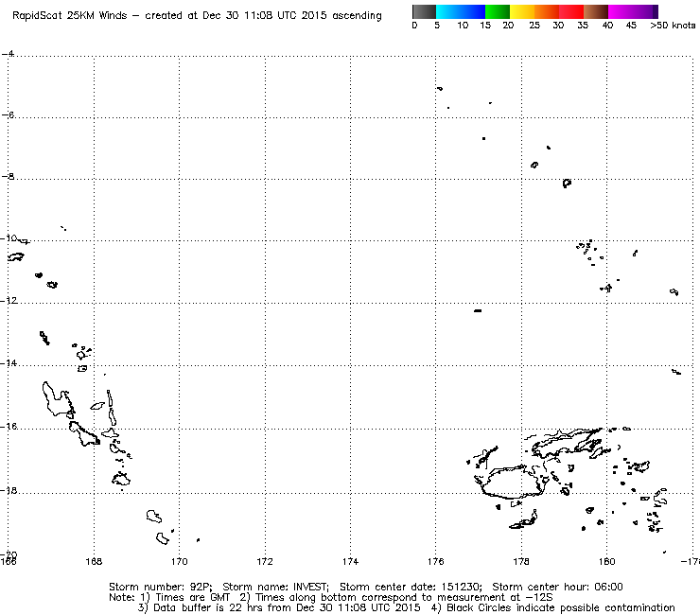Image resolution: width=700 pixels, height=615 pixels.
Task: Click the '-4' latitude axis label
Action: tap(8, 54)
